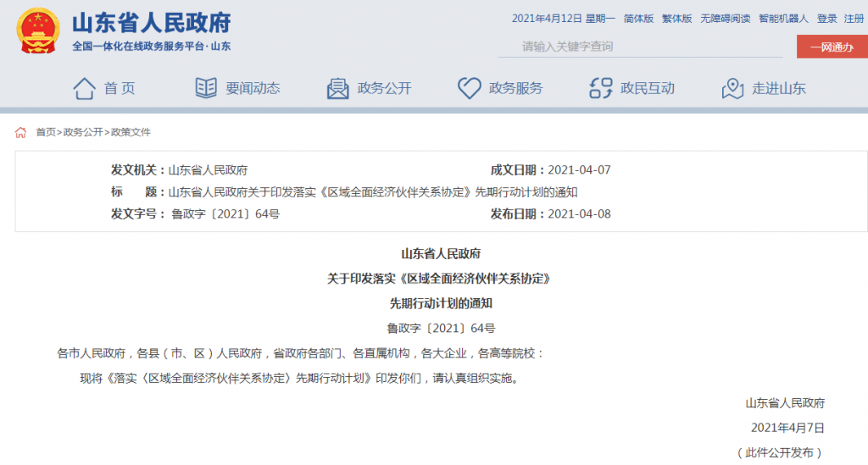
Task: Go to 政策文件 in the breadcrumb
Action: coord(131,132)
